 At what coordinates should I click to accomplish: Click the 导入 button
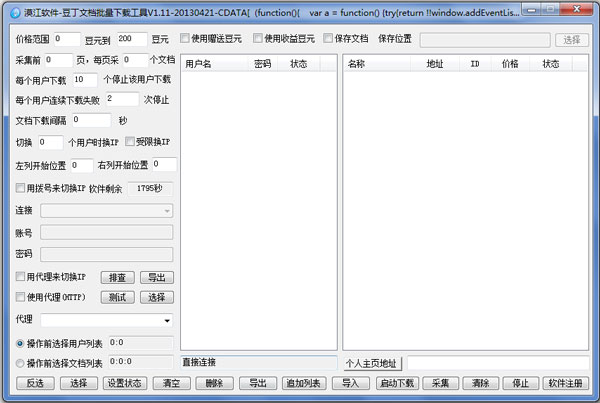tap(351, 383)
